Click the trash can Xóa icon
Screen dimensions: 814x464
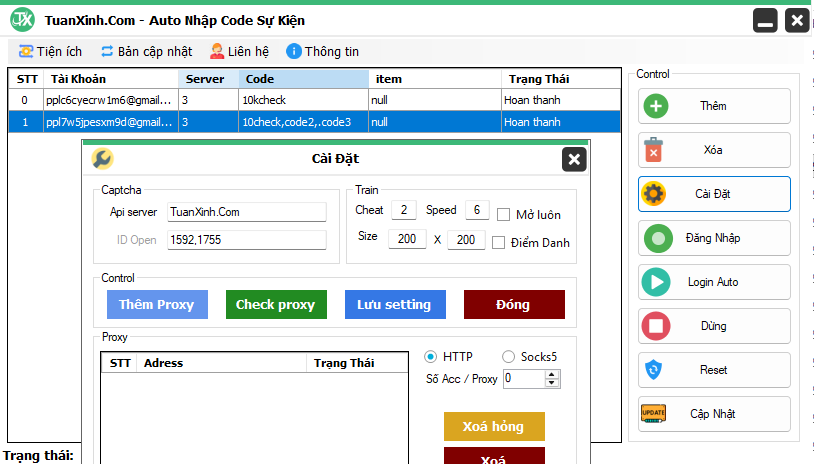pos(654,150)
